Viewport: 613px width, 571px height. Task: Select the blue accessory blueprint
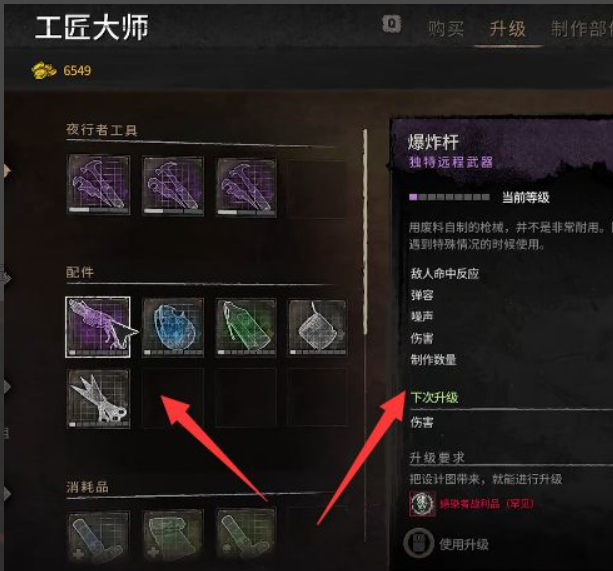pos(173,328)
